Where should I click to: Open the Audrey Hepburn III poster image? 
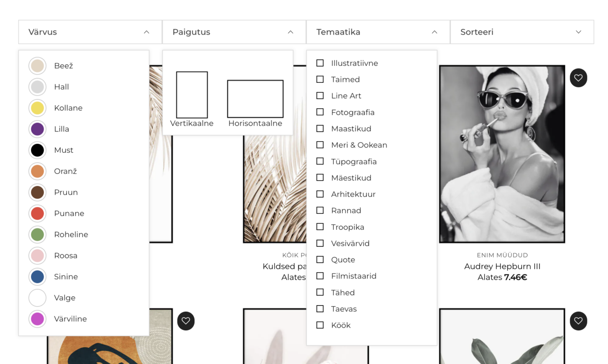click(502, 154)
